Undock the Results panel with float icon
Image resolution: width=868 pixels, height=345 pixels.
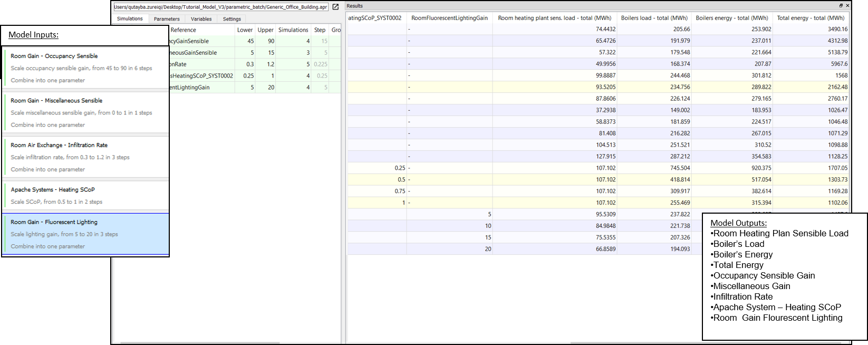(x=841, y=6)
